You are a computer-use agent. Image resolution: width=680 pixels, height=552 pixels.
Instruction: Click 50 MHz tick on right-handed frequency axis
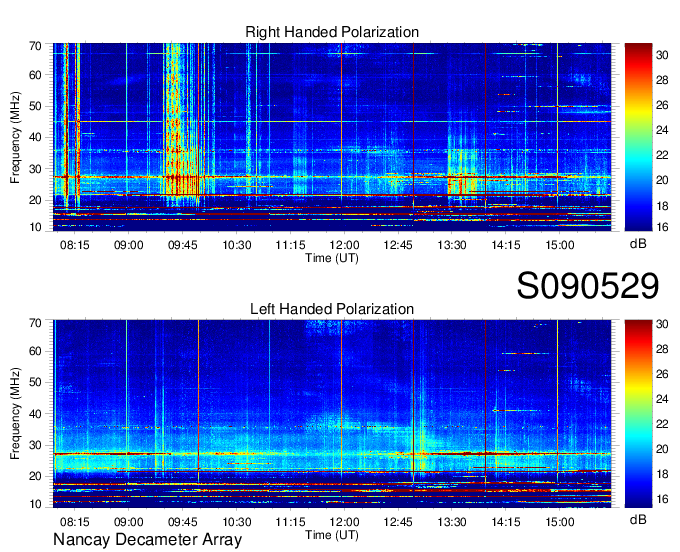click(x=35, y=106)
